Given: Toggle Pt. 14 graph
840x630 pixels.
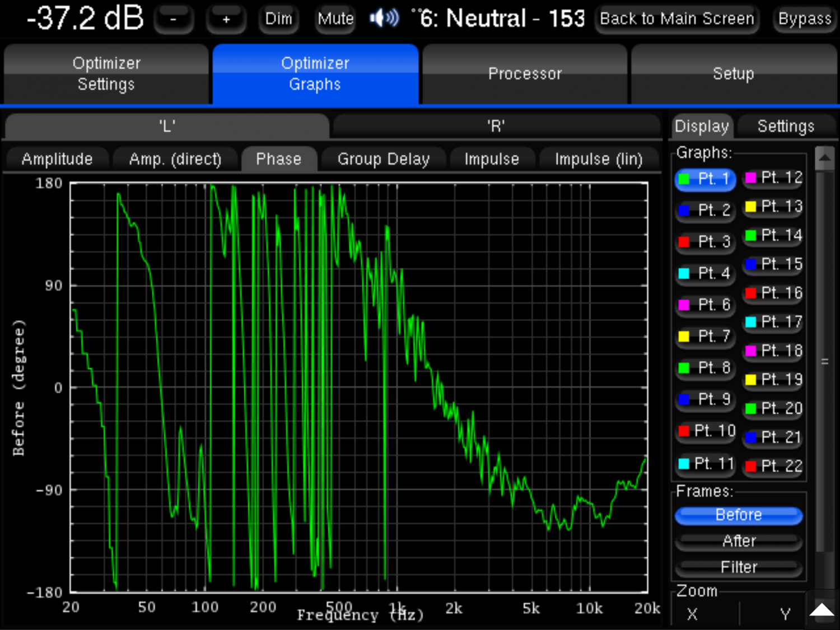Looking at the screenshot, I should tap(773, 235).
